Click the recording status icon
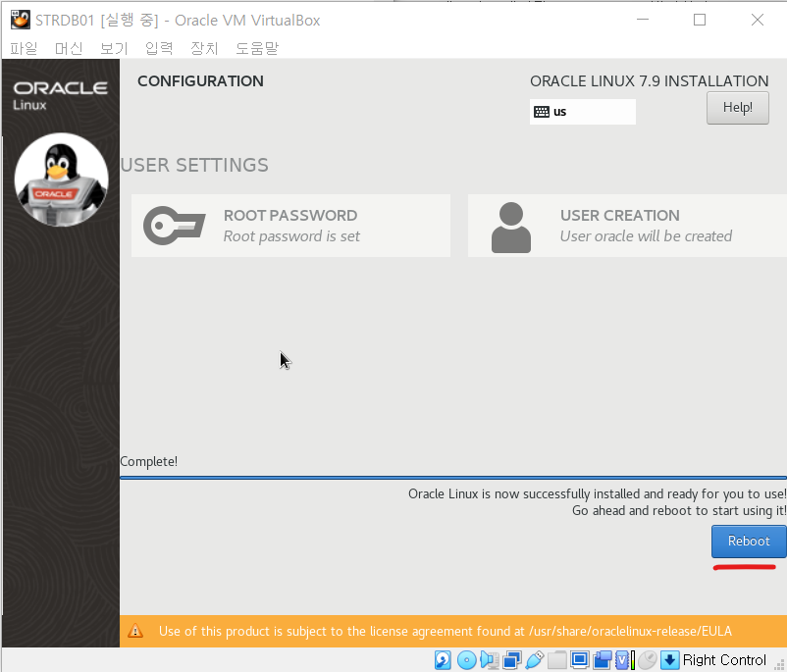This screenshot has height=672, width=787. [x=603, y=660]
